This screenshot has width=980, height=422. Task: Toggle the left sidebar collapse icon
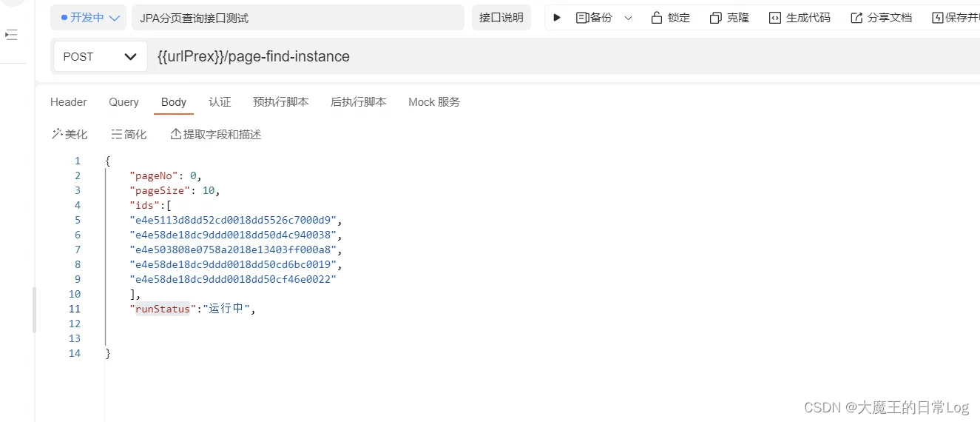point(11,35)
